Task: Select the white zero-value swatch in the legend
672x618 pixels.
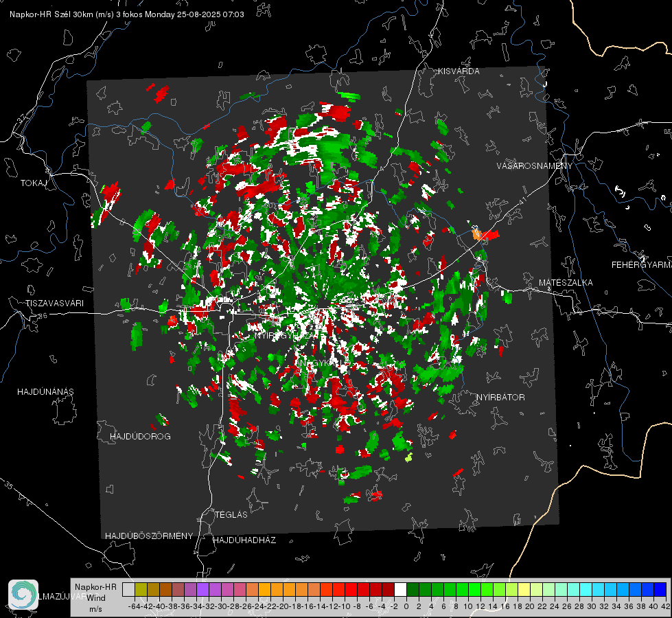Action: 400,590
